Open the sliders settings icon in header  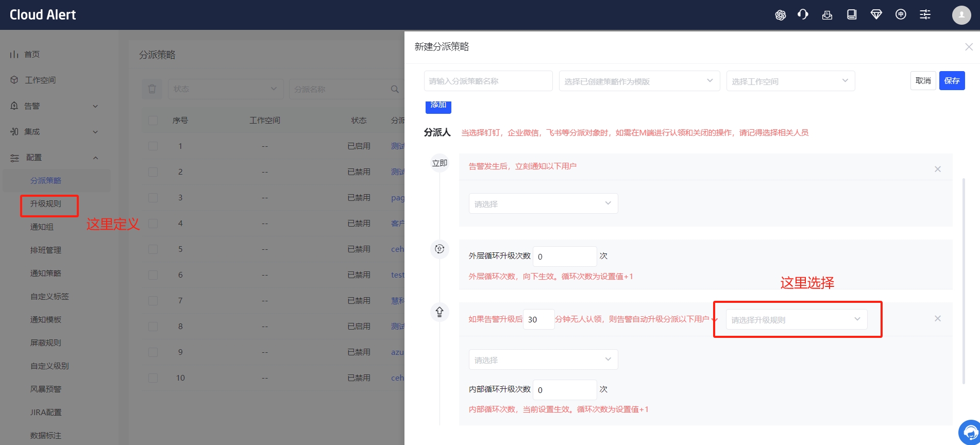(x=925, y=14)
